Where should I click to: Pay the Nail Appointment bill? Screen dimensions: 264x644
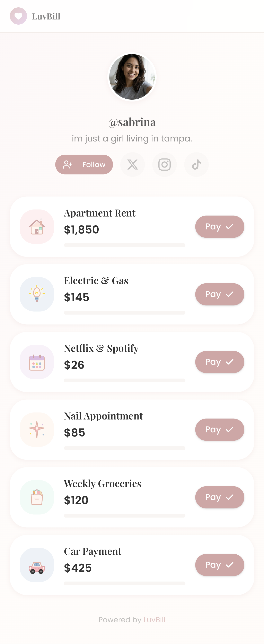tap(220, 430)
